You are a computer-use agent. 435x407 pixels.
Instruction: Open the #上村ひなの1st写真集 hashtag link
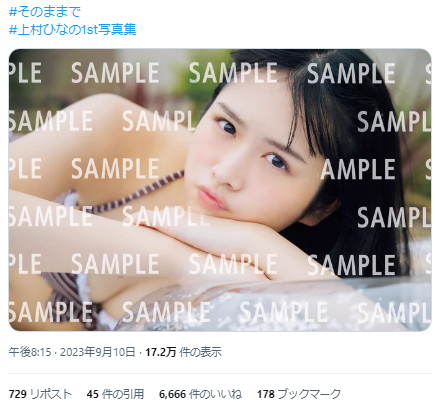pos(72,30)
